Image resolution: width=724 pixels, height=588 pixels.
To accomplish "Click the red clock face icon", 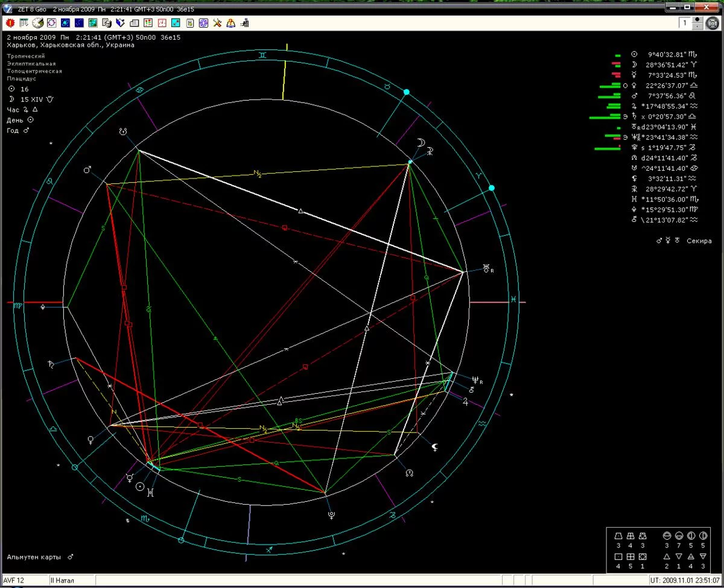I will 162,23.
